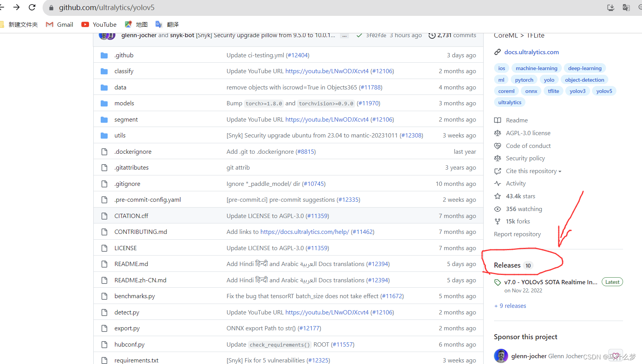Select the folder icon beside utils

click(104, 136)
